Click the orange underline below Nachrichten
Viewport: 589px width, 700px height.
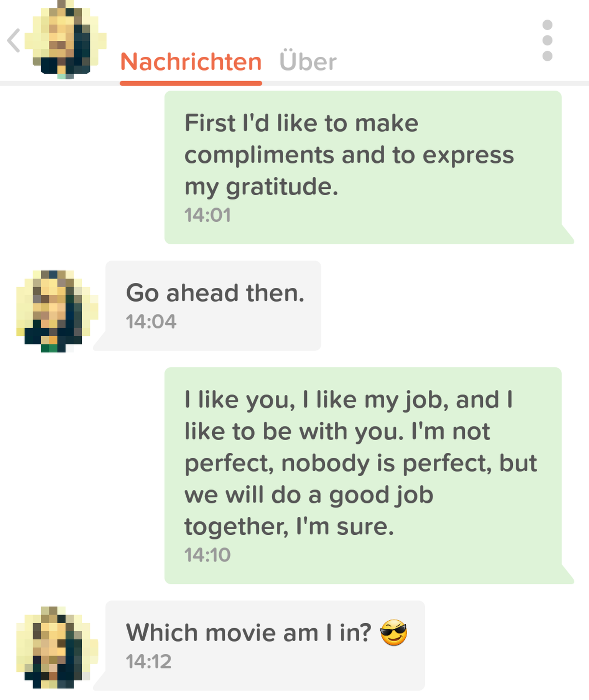pyautogui.click(x=191, y=83)
